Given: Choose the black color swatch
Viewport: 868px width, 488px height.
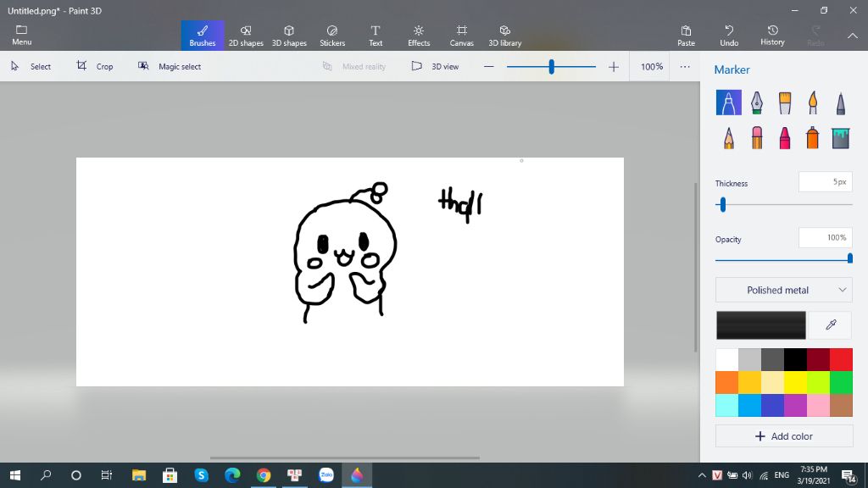Looking at the screenshot, I should (x=795, y=359).
